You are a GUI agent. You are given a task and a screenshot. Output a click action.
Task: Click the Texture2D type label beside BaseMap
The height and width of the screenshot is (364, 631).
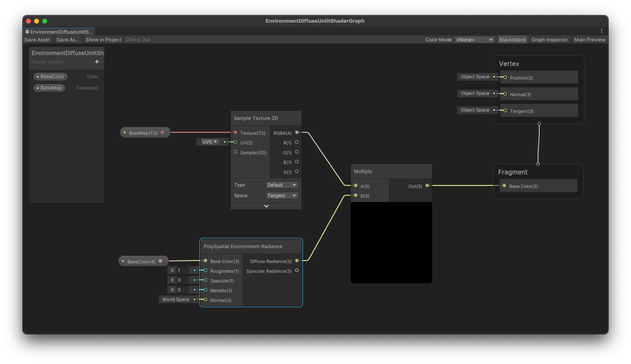click(87, 88)
